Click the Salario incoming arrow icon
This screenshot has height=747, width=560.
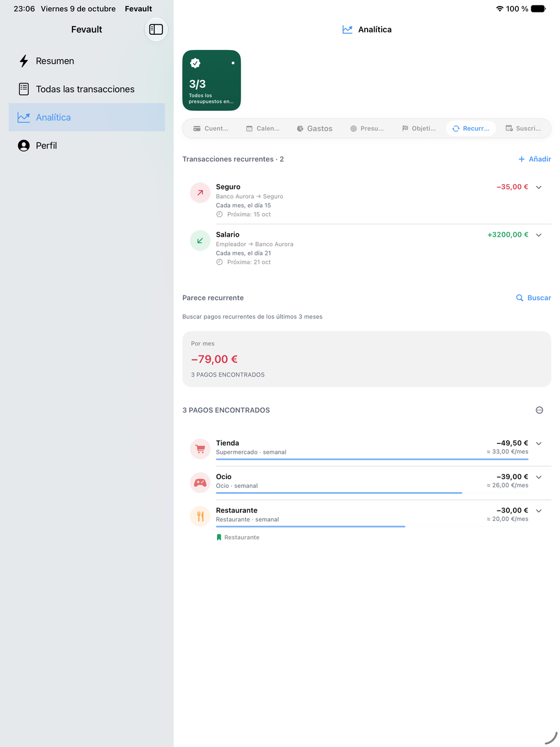click(200, 240)
